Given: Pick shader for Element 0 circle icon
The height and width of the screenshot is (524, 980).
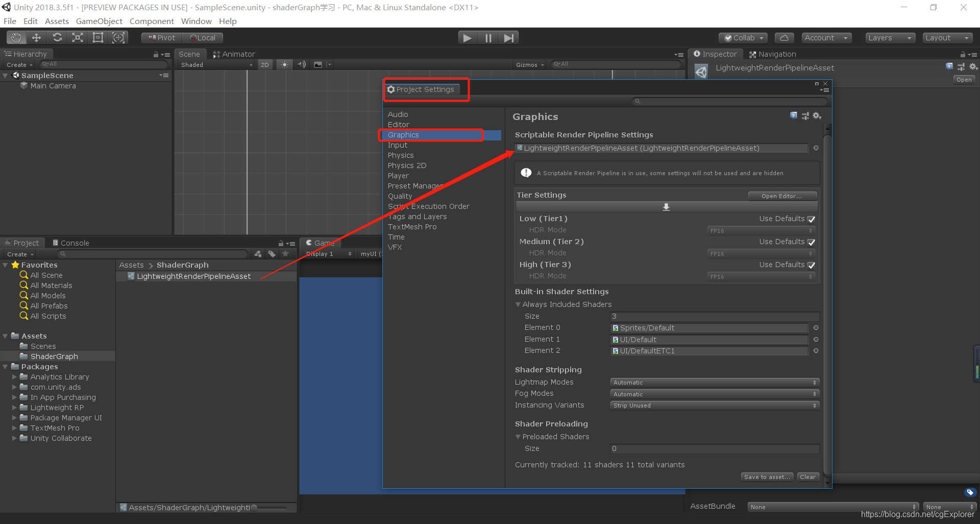Looking at the screenshot, I should (816, 328).
